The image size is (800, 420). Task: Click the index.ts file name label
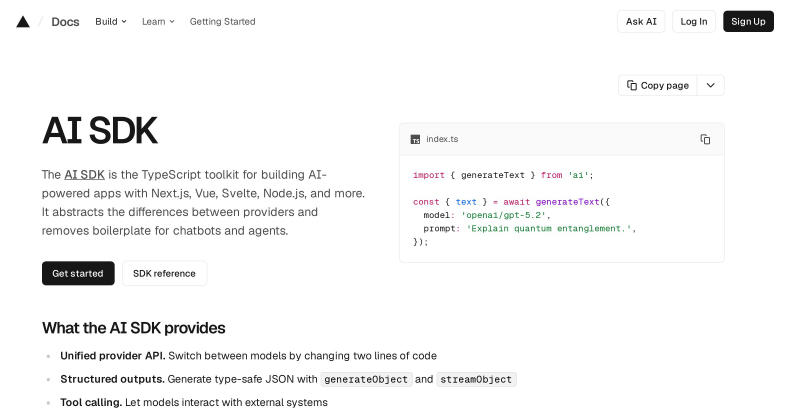click(442, 139)
